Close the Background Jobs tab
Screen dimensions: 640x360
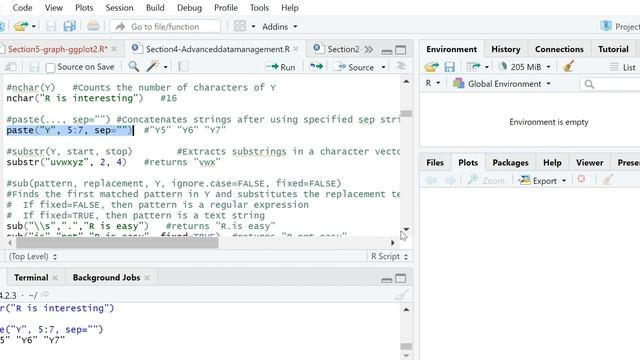click(147, 278)
